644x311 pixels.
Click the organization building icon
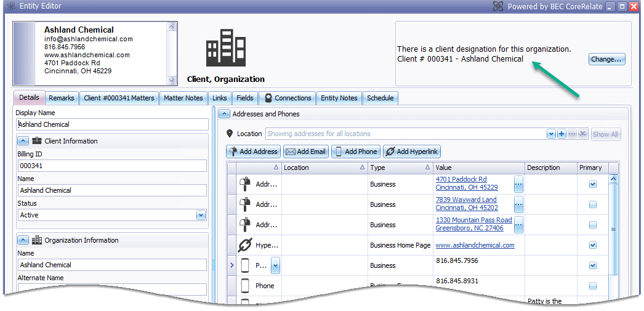[225, 47]
